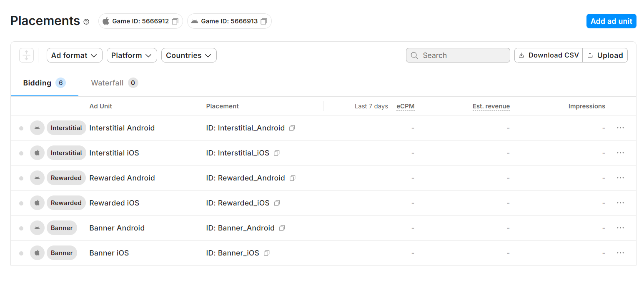644x283 pixels.
Task: Toggle status dot for Interstitial Android
Action: click(x=21, y=128)
